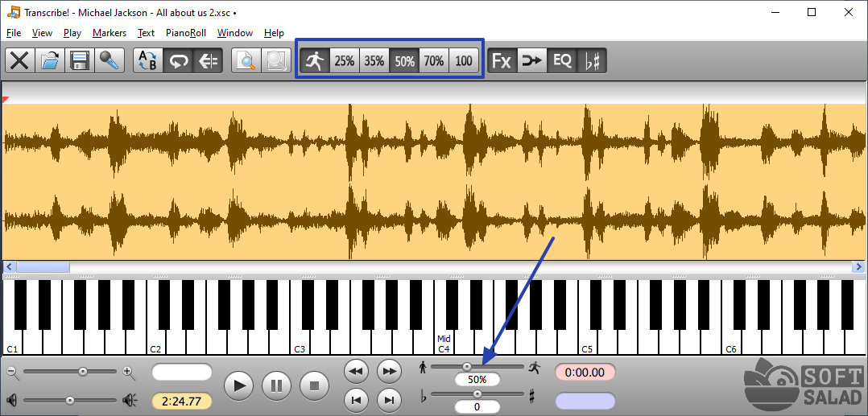Image resolution: width=868 pixels, height=416 pixels.
Task: Open the File menu
Action: [x=14, y=33]
